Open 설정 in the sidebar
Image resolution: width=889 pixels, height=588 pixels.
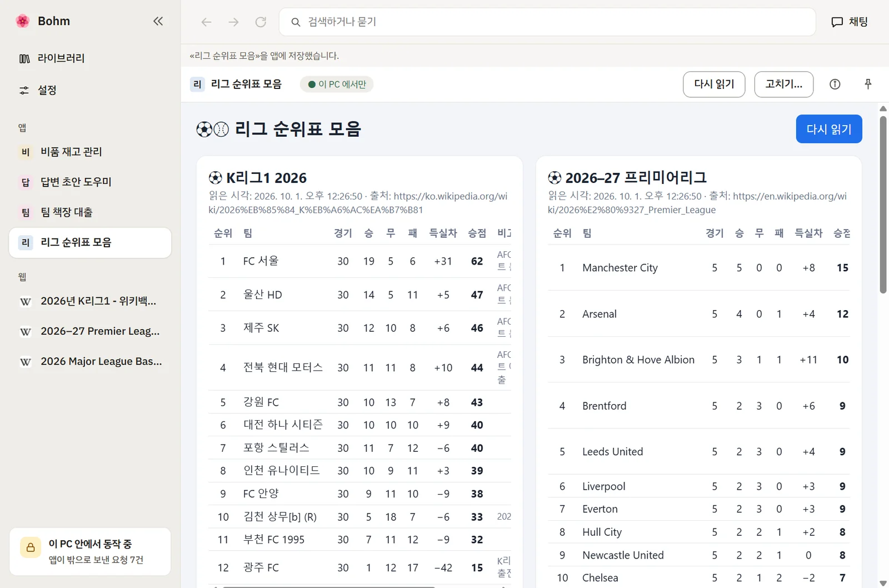(x=90, y=90)
